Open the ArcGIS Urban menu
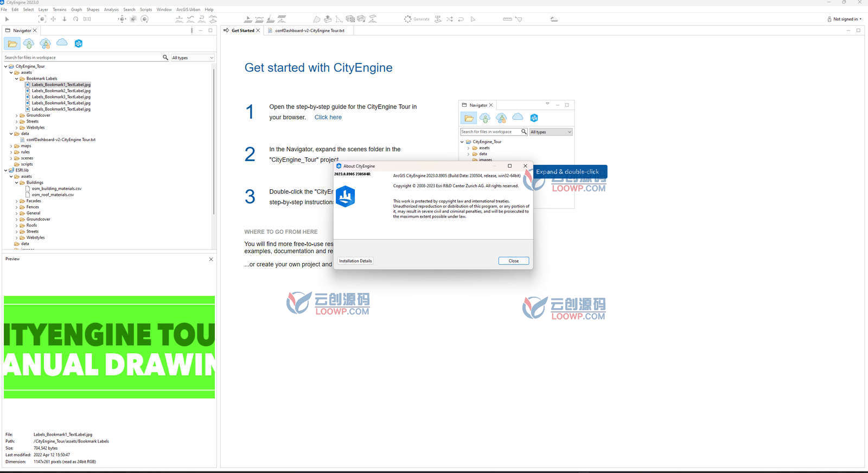 click(188, 9)
